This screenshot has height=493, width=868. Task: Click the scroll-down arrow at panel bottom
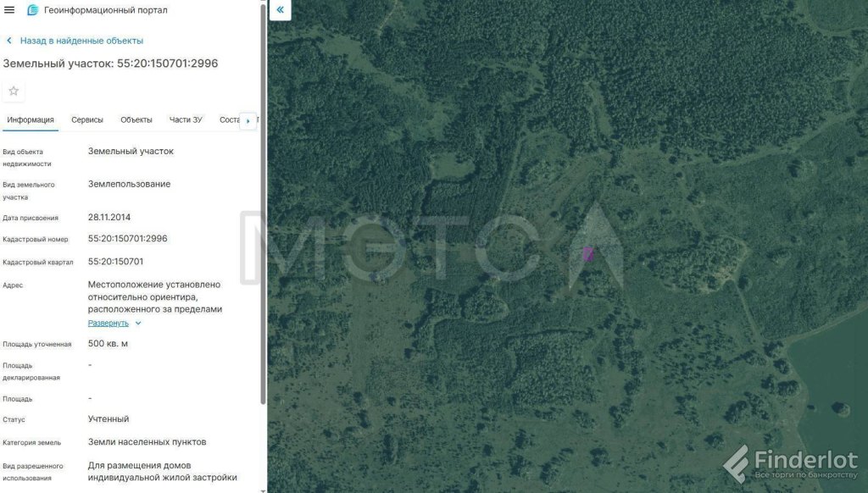(x=263, y=489)
